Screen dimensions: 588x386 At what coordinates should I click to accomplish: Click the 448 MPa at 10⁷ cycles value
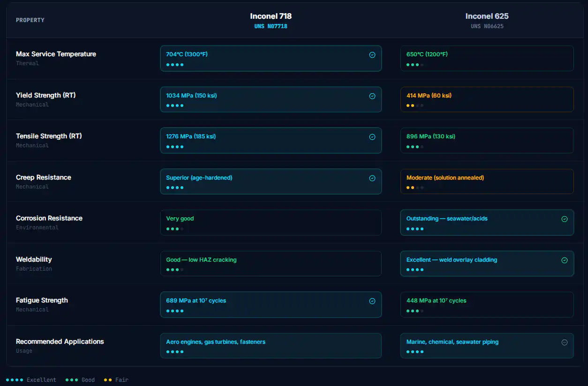(x=436, y=301)
